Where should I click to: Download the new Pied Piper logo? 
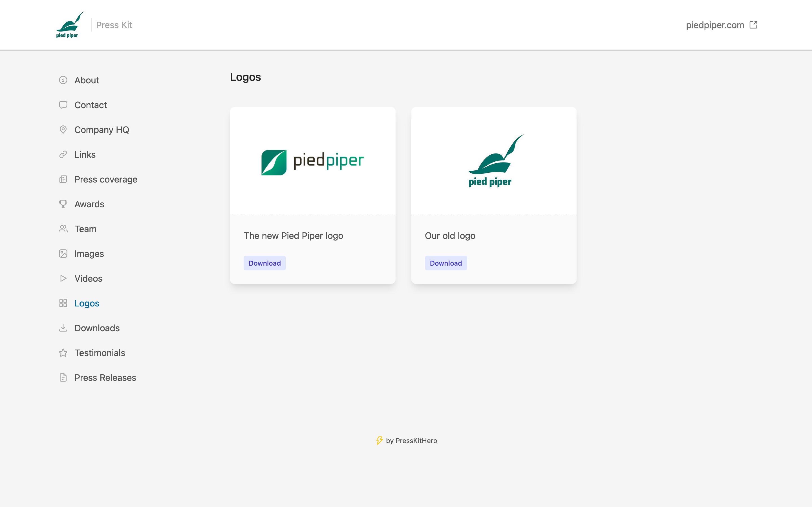[x=264, y=263]
